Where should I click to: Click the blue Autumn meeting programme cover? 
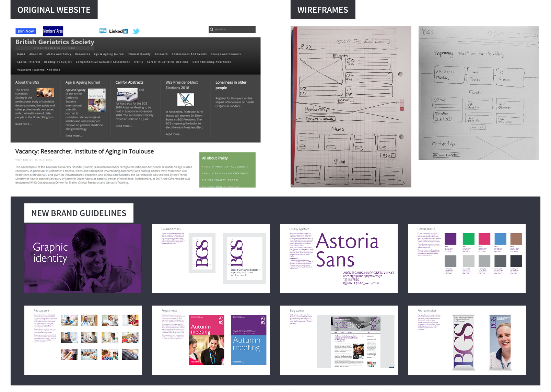249,340
